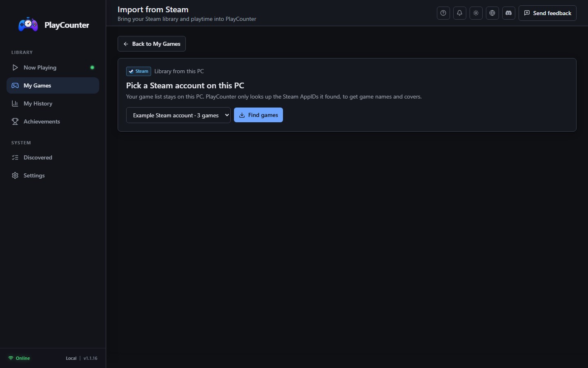Click 'Pick a Steam account on this PC'
588x368 pixels.
tap(185, 85)
